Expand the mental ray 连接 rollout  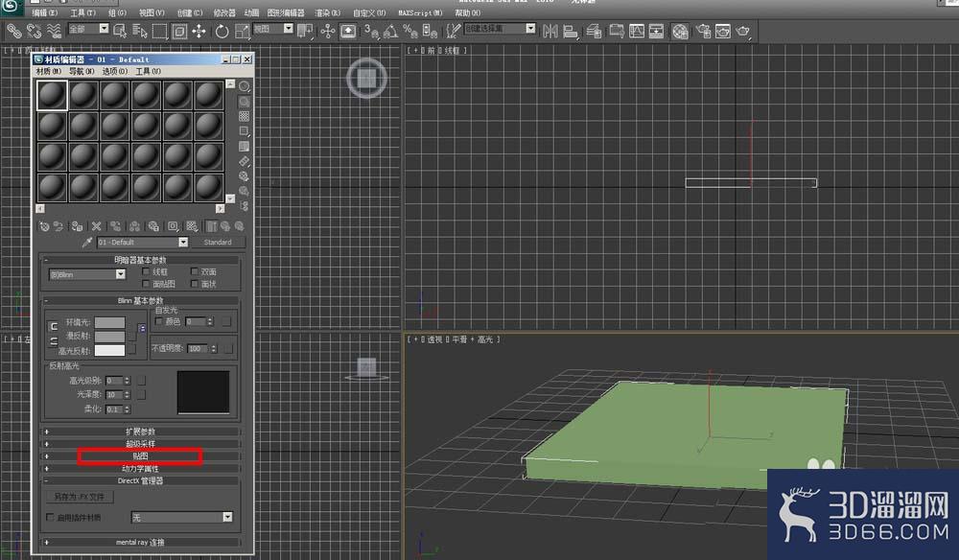coord(140,543)
